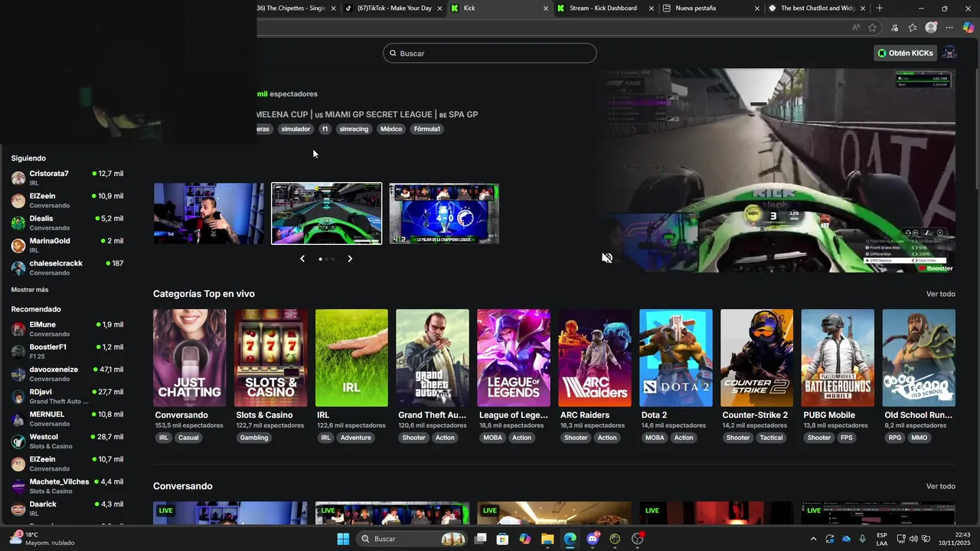980x551 pixels.
Task: Switch to Microsoft Edge in taskbar
Action: pos(570,539)
